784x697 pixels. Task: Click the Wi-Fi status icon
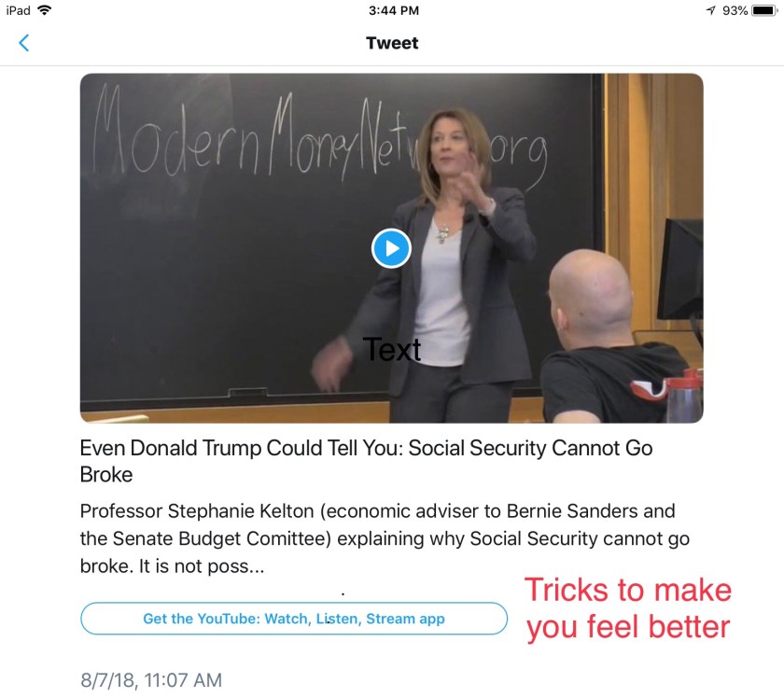[45, 10]
